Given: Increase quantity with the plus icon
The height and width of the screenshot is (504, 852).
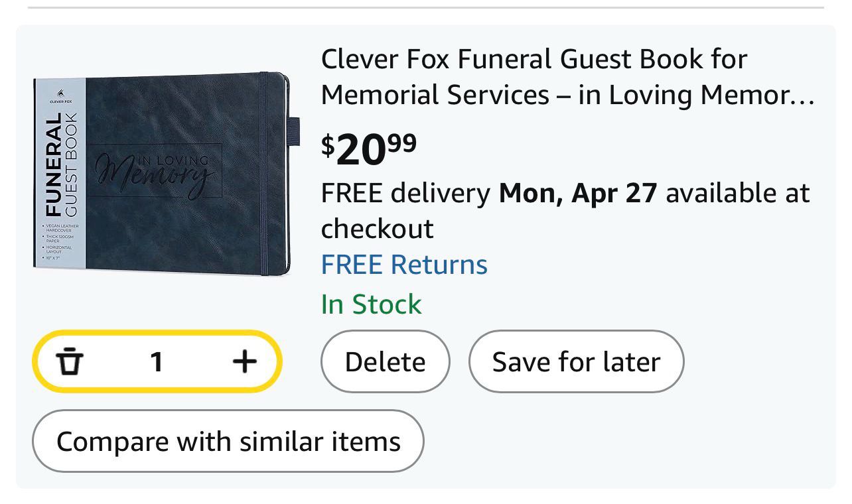Looking at the screenshot, I should click(x=244, y=361).
